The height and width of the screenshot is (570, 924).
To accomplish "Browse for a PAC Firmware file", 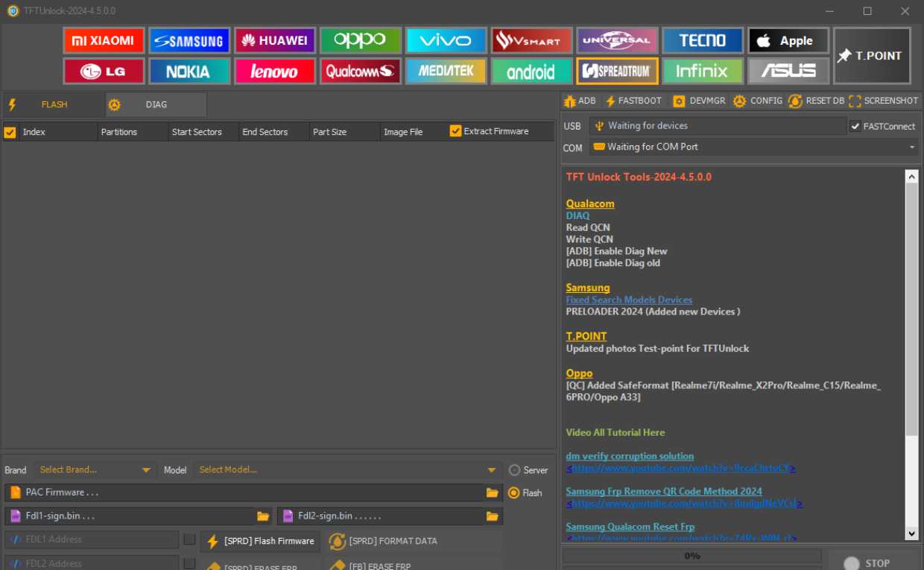I will click(491, 492).
